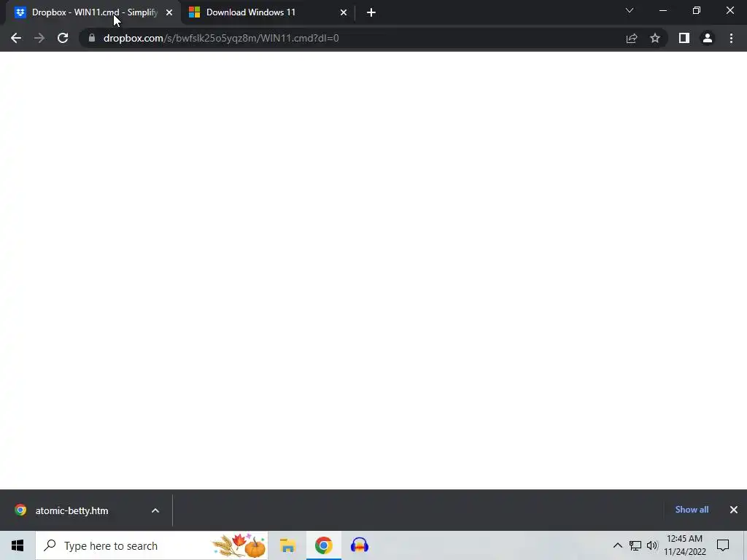Open network status tray icon
This screenshot has height=560, width=747.
(x=635, y=545)
